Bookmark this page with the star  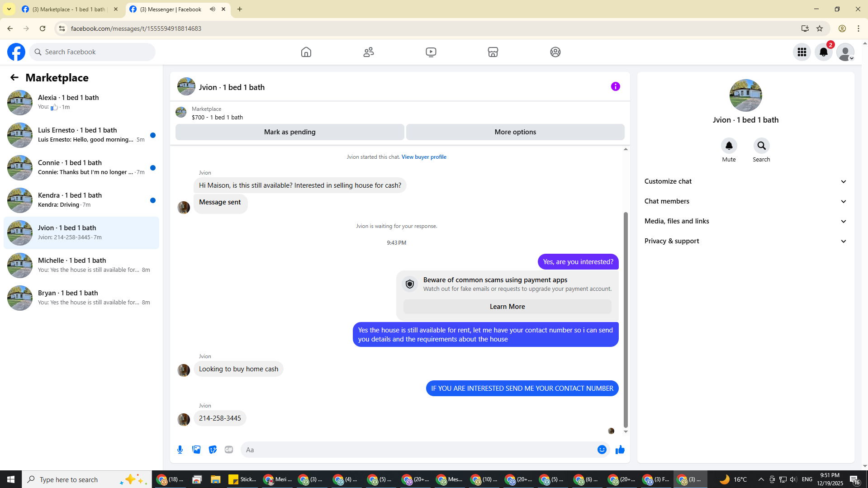coord(820,28)
